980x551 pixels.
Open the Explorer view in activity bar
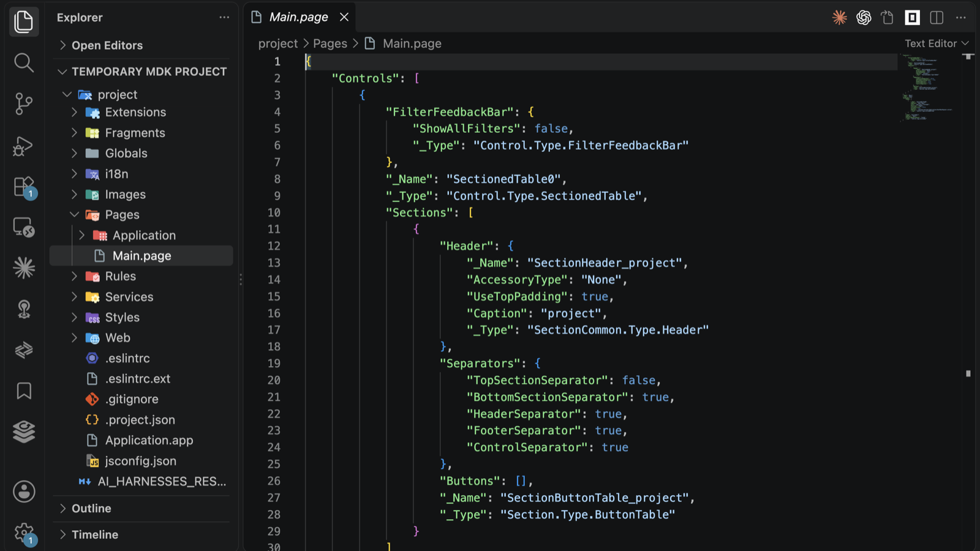tap(24, 21)
